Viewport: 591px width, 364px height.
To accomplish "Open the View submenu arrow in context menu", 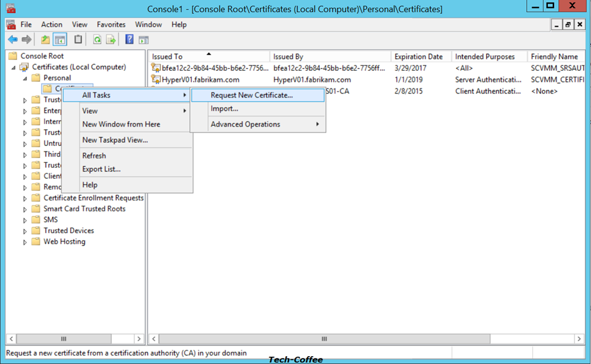I will [x=185, y=111].
